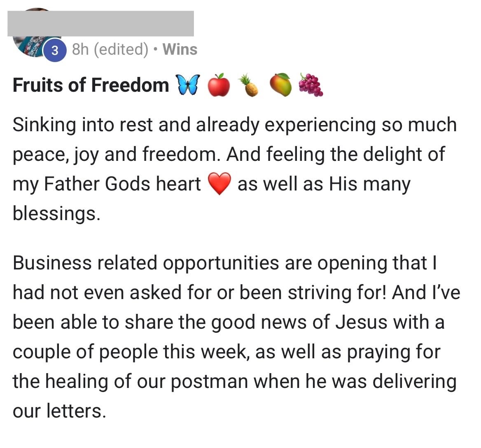This screenshot has width=481, height=448.
Task: Click the line starting "Sinking into rest"
Action: click(235, 125)
